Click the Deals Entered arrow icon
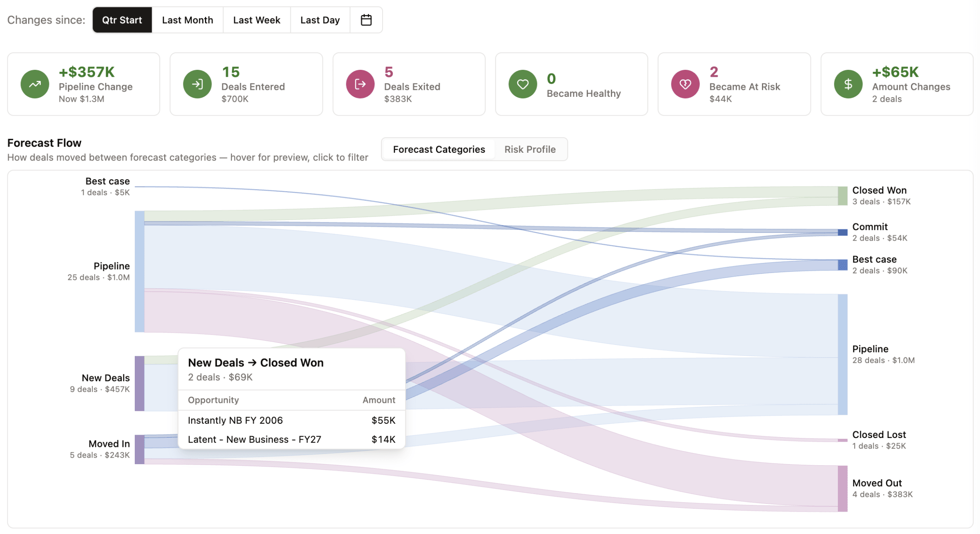 pos(197,84)
